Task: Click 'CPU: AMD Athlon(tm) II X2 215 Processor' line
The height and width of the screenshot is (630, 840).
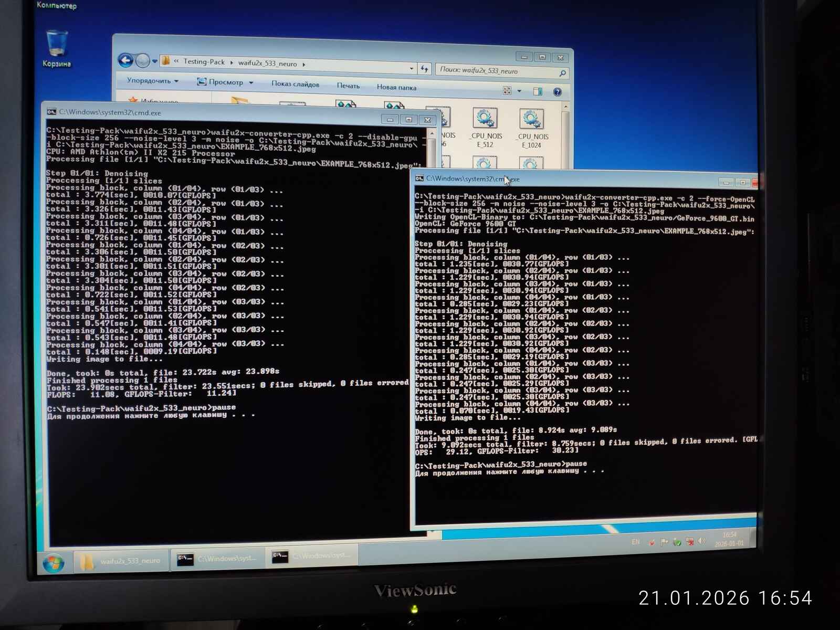Action: [141, 153]
